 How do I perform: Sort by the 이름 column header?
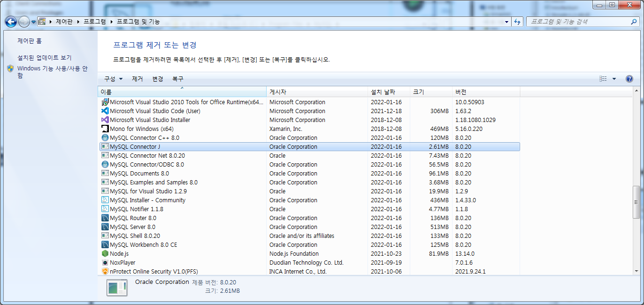[x=182, y=92]
